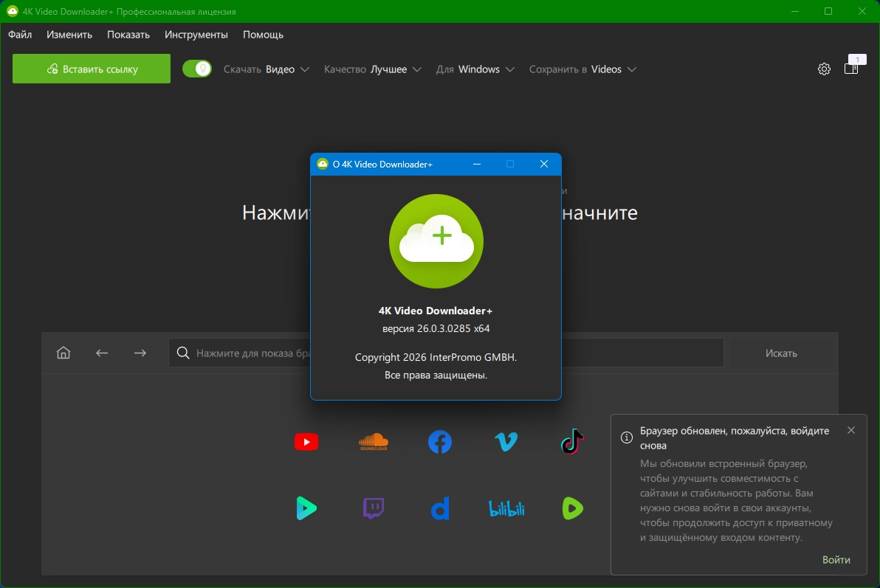Screen dimensions: 880x588
Task: Open the Качество Лучшее dropdown
Action: pos(372,69)
